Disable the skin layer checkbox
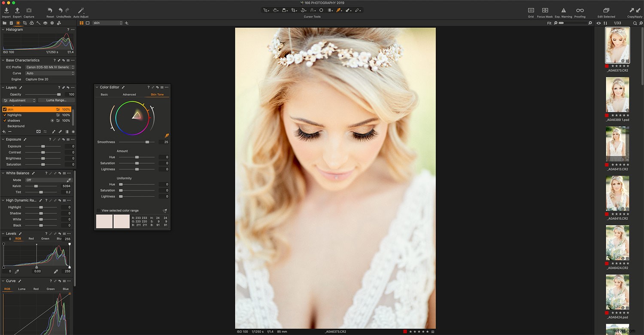Image resolution: width=644 pixels, height=335 pixels. tap(4, 109)
